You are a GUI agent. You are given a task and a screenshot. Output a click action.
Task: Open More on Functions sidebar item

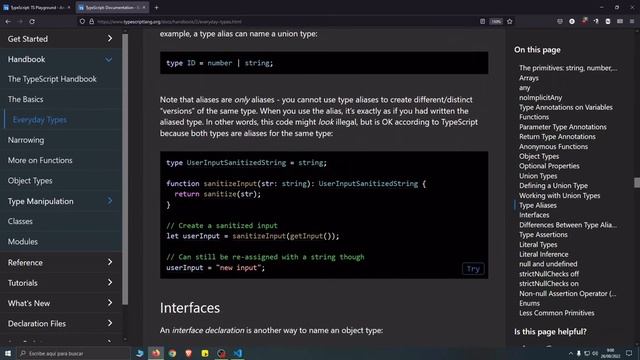[40, 160]
